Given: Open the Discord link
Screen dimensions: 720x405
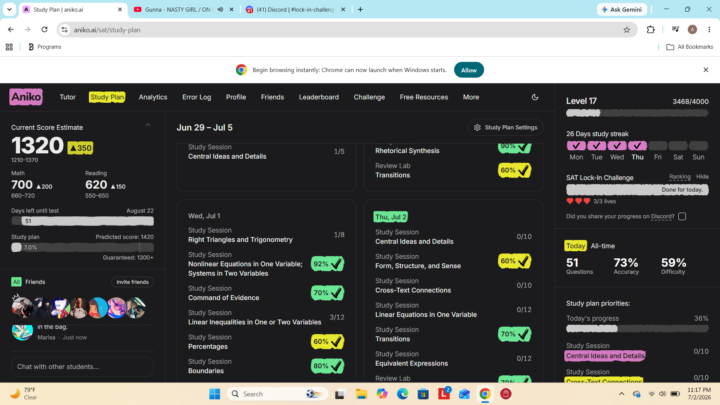Looking at the screenshot, I should [662, 216].
